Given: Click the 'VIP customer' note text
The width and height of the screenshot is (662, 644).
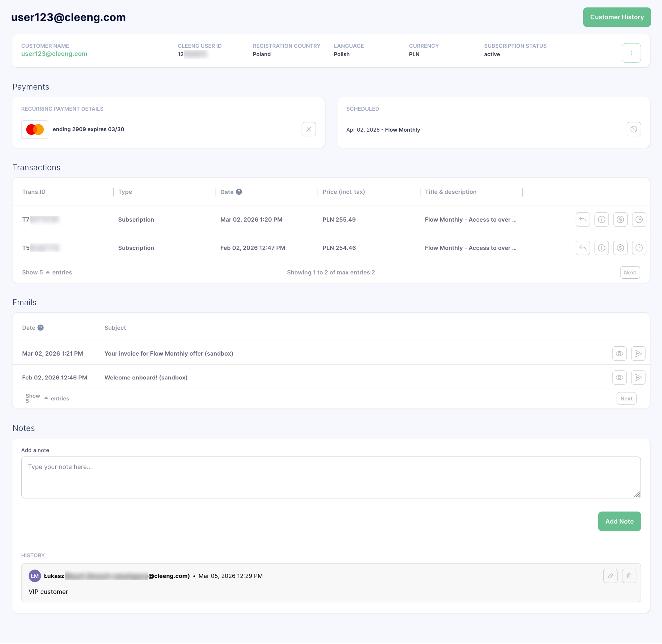Looking at the screenshot, I should click(x=48, y=592).
